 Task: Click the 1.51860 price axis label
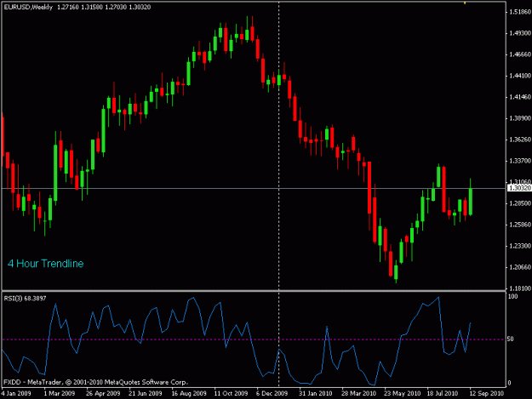520,12
